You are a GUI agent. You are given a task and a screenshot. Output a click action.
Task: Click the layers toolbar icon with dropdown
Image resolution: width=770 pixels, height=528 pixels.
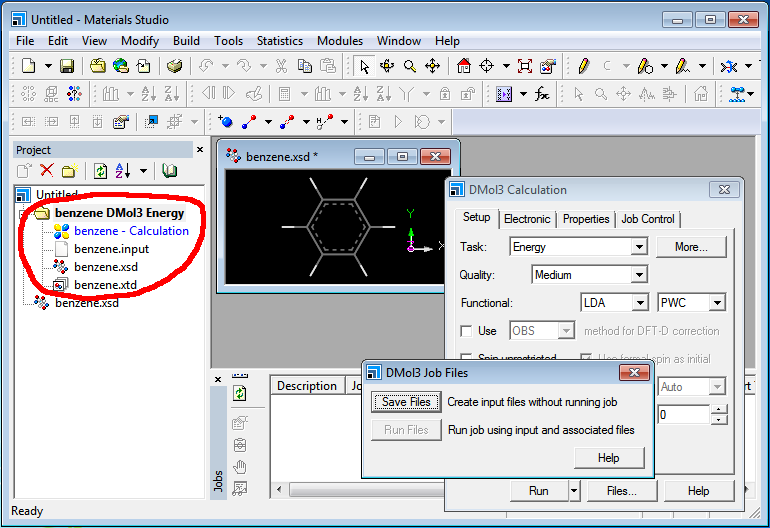pyautogui.click(x=737, y=93)
